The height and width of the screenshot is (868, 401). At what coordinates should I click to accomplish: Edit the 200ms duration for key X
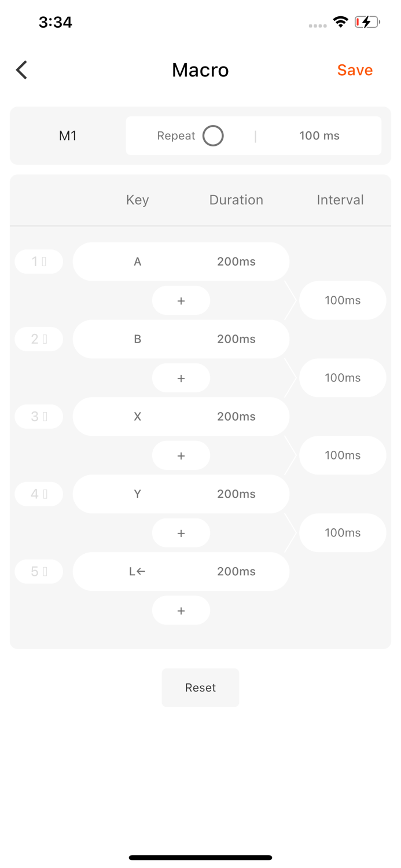236,417
